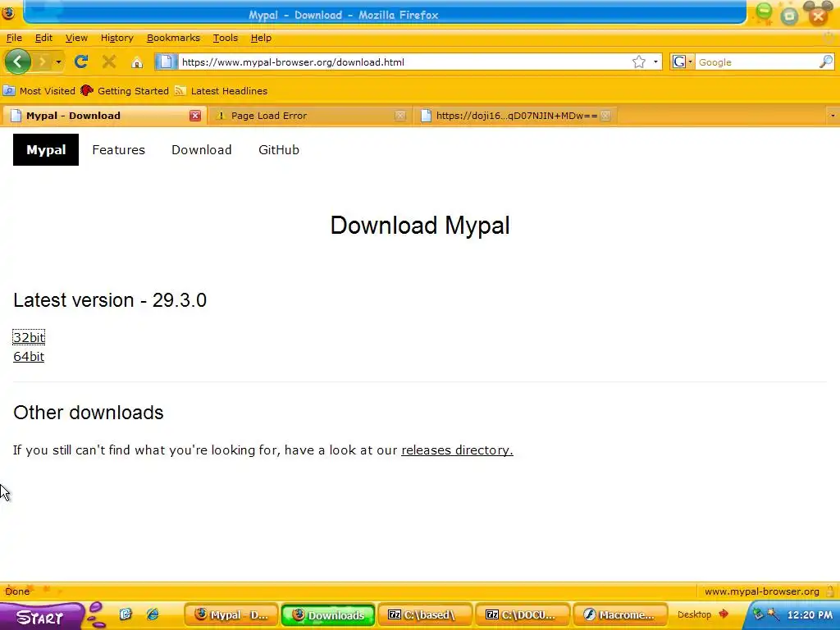Open the GitHub navigation link
The image size is (840, 630).
(279, 150)
